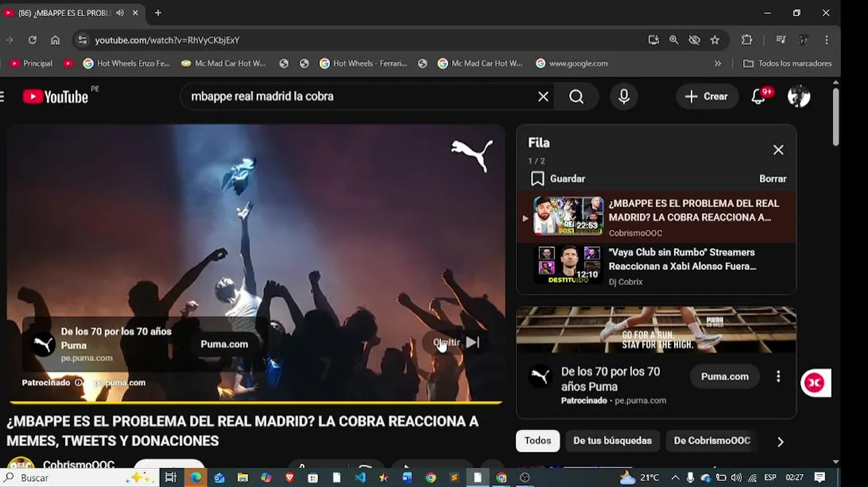Open the notifications bell
868x487 pixels.
point(759,97)
